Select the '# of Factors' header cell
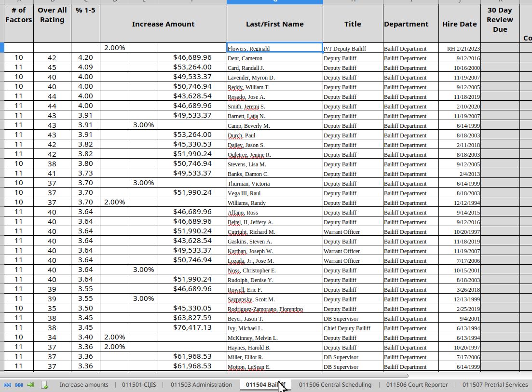 pos(19,23)
